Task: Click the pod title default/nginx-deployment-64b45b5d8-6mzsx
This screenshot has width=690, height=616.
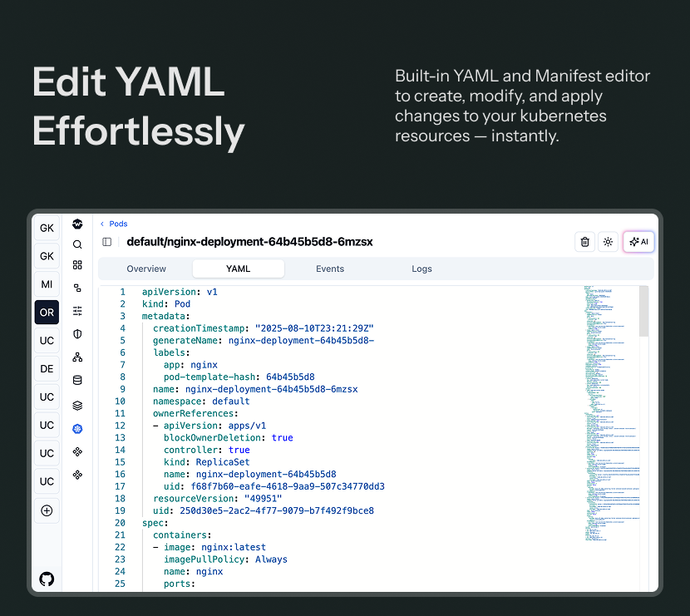Action: [249, 242]
